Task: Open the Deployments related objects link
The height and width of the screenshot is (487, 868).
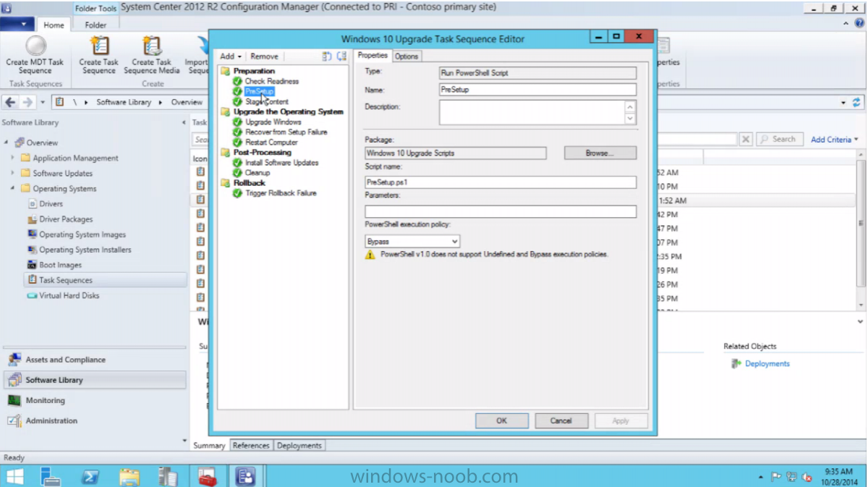Action: click(x=767, y=364)
